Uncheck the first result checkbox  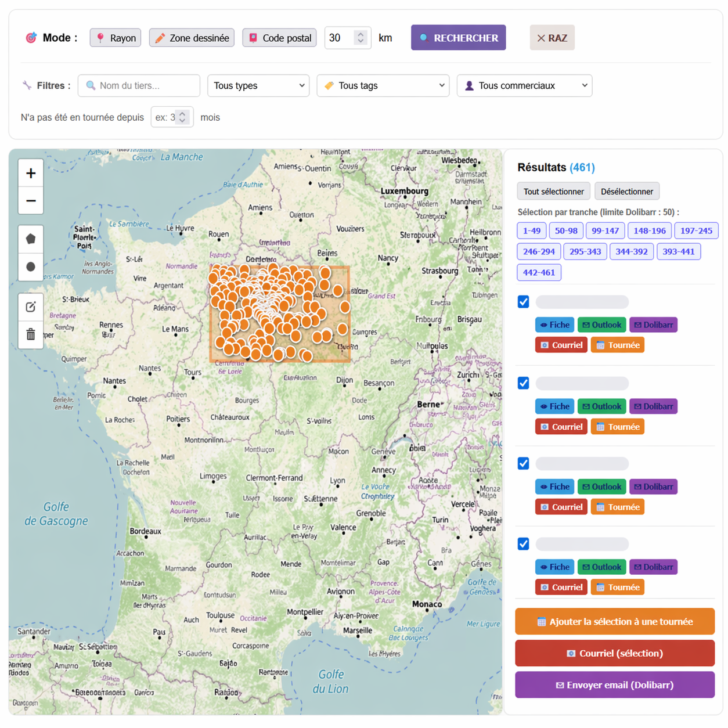(x=524, y=302)
